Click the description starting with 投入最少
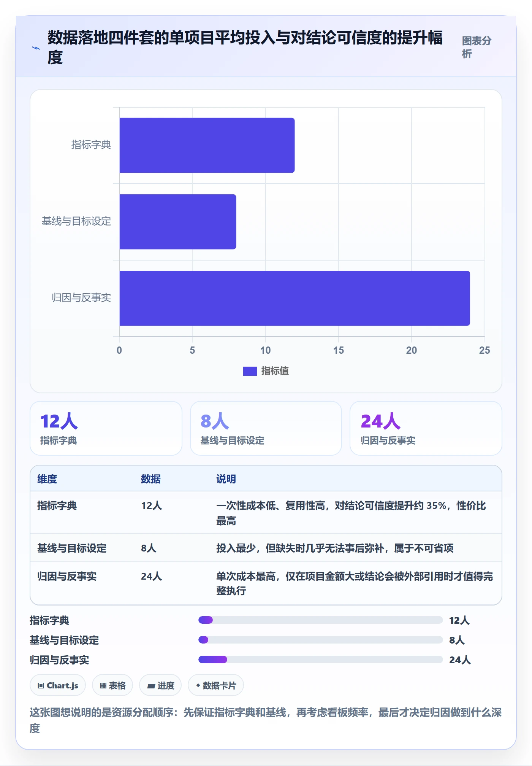 [x=335, y=548]
